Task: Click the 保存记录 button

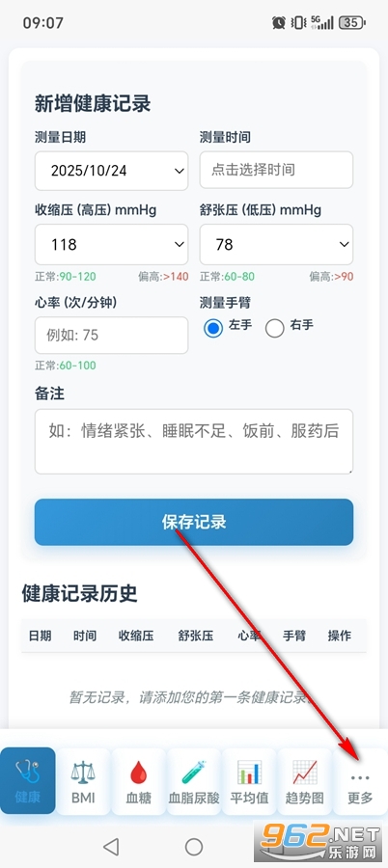Action: pos(194,522)
